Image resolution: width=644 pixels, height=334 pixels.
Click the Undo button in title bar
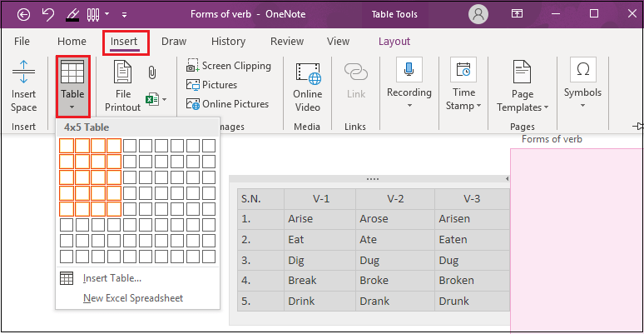coord(47,14)
